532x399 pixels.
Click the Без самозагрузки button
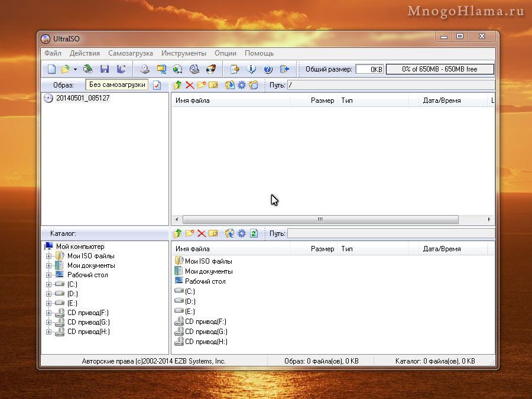tap(117, 85)
